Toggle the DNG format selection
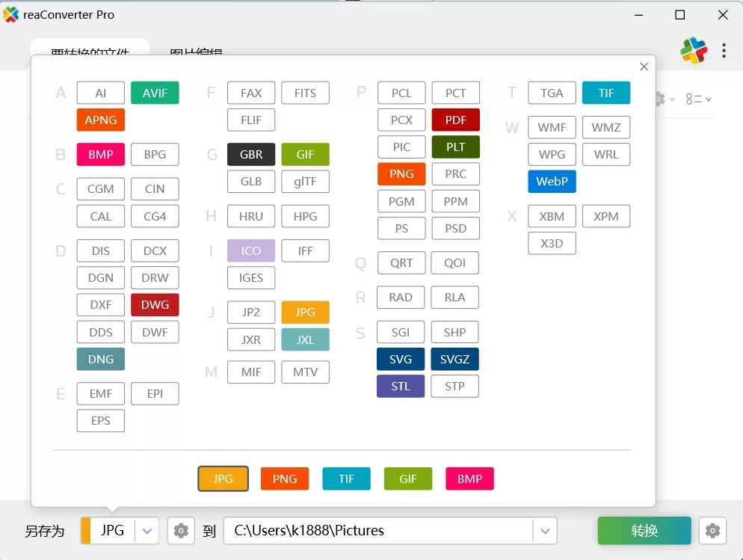This screenshot has height=560, width=743. coord(100,359)
